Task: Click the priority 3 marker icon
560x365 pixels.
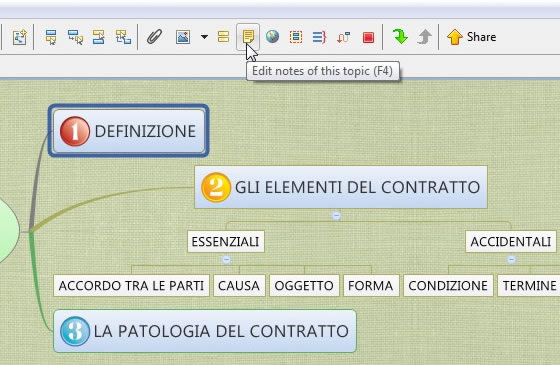Action: pyautogui.click(x=75, y=331)
